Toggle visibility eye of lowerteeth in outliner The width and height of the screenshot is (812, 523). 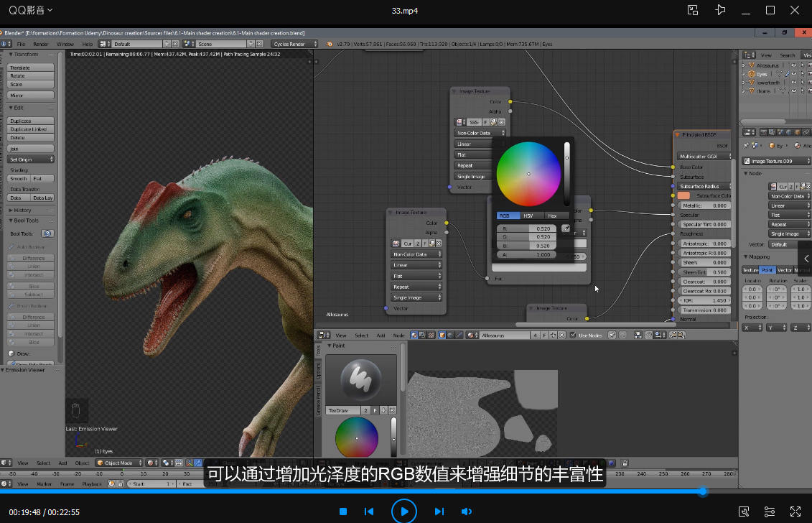(793, 83)
